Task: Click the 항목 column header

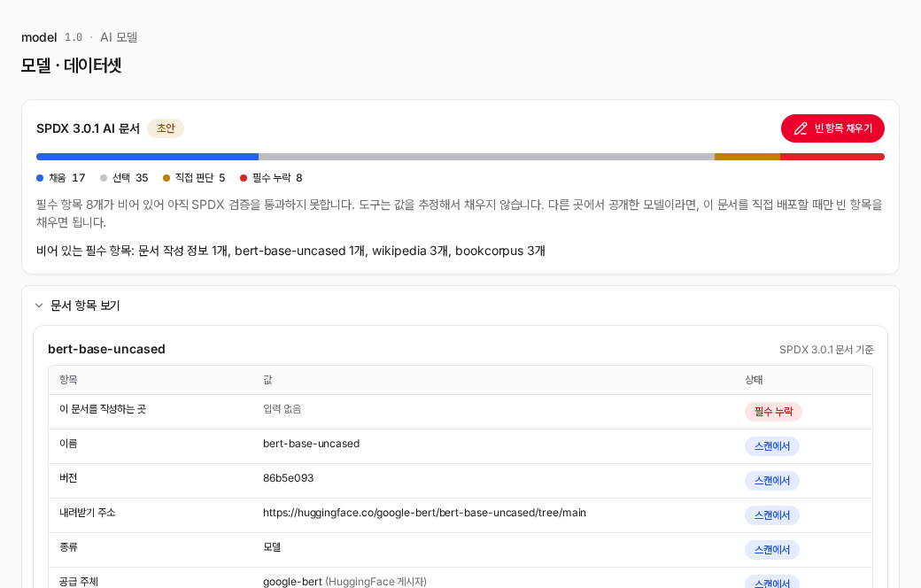Action: click(x=68, y=380)
